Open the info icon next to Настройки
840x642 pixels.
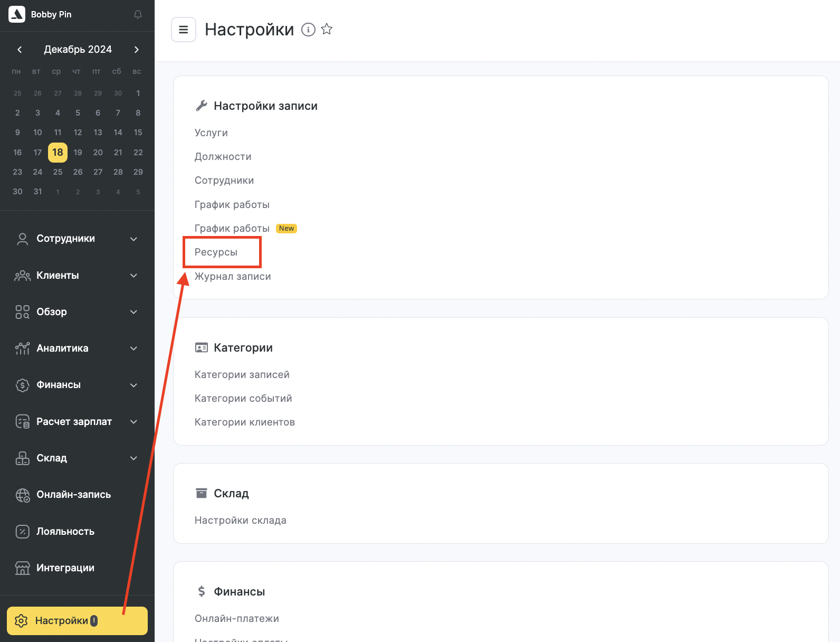tap(308, 30)
